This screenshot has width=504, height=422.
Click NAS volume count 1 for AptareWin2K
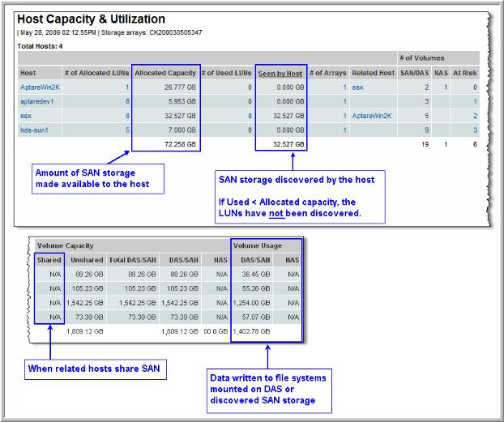point(447,87)
